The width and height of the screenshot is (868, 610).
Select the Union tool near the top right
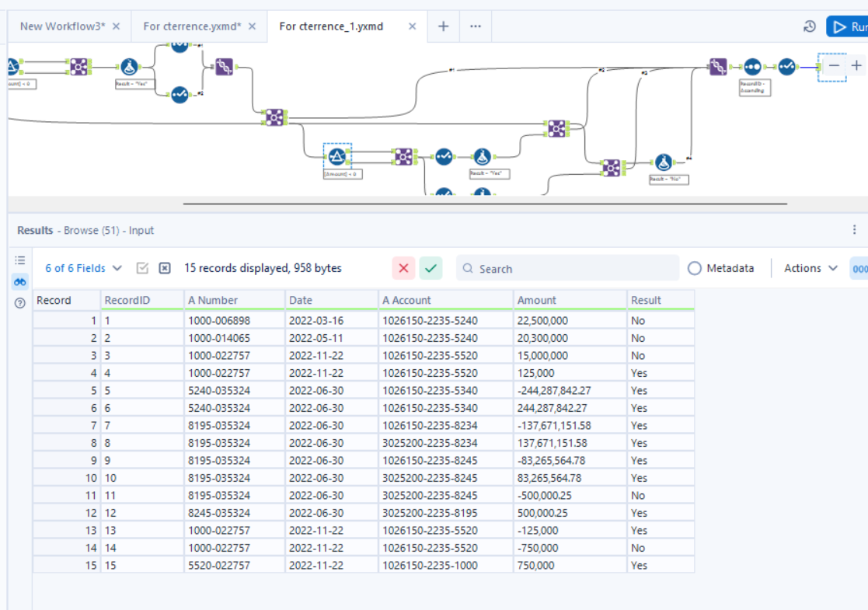coord(716,67)
